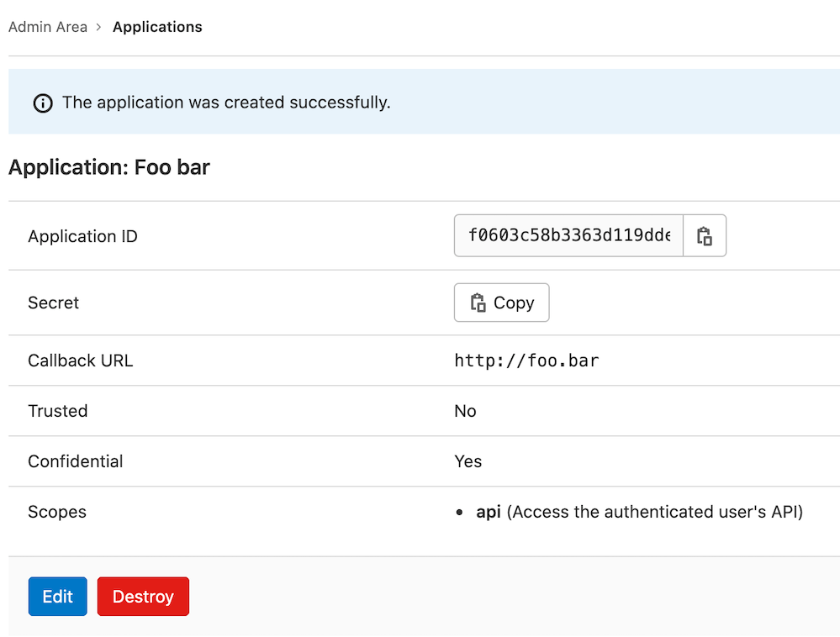Image resolution: width=840 pixels, height=637 pixels.
Task: Click the Trusted value showing No
Action: pyautogui.click(x=465, y=411)
